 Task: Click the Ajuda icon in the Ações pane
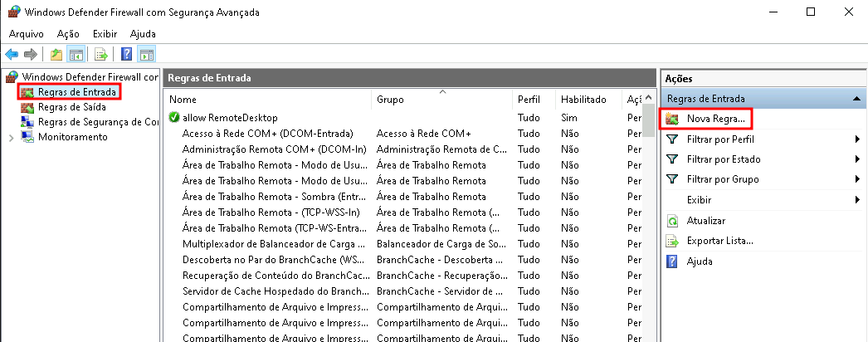(672, 261)
